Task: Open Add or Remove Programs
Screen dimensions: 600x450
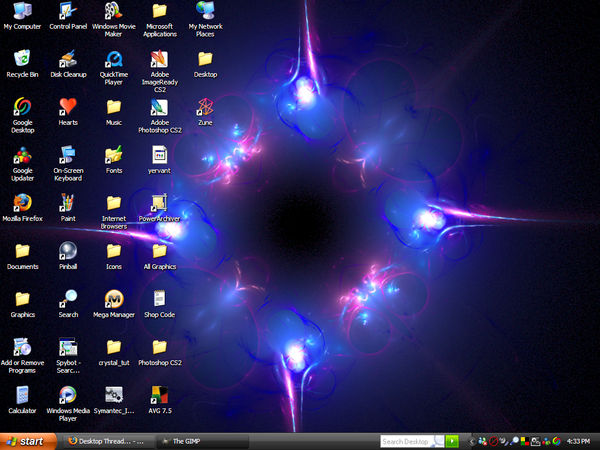Action: (x=22, y=355)
